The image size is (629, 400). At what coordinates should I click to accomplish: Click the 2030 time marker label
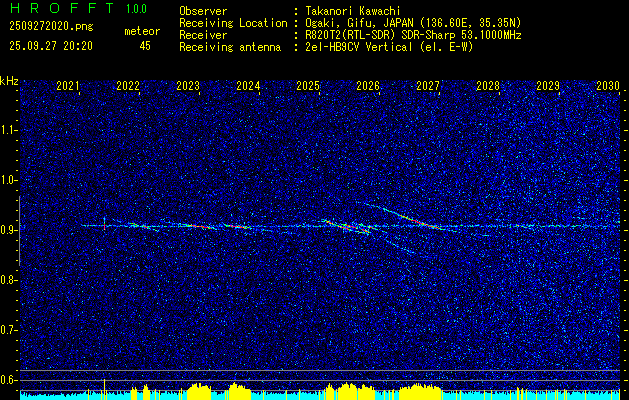pyautogui.click(x=608, y=86)
